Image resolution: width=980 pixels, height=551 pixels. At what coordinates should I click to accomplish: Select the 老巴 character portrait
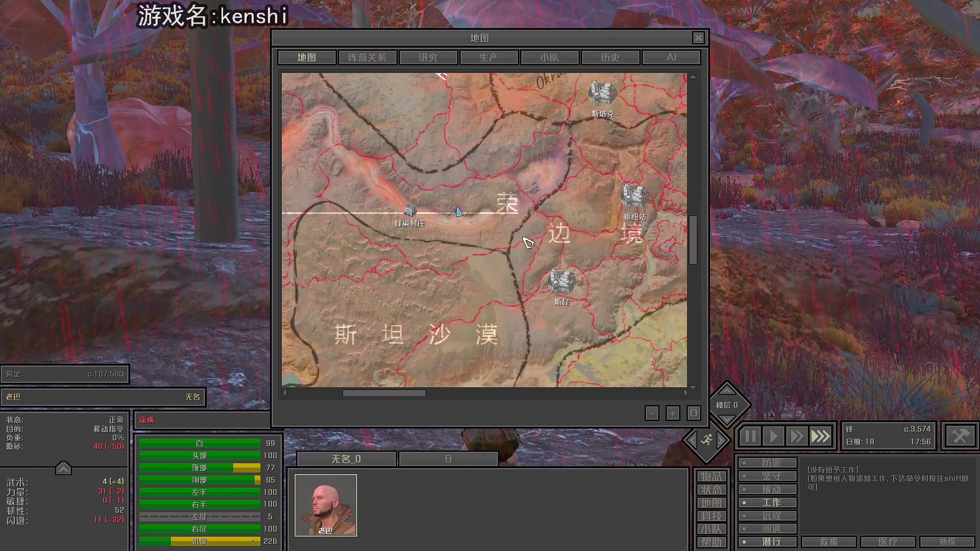[x=326, y=505]
